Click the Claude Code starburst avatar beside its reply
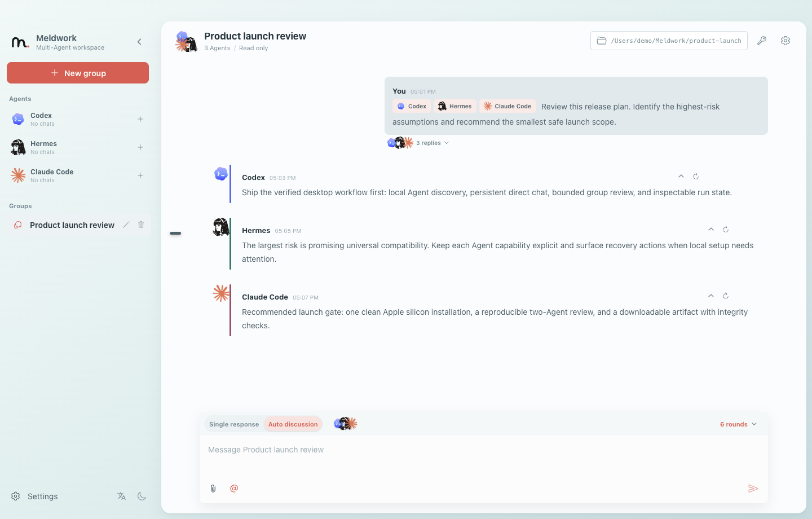The width and height of the screenshot is (812, 519). (221, 293)
